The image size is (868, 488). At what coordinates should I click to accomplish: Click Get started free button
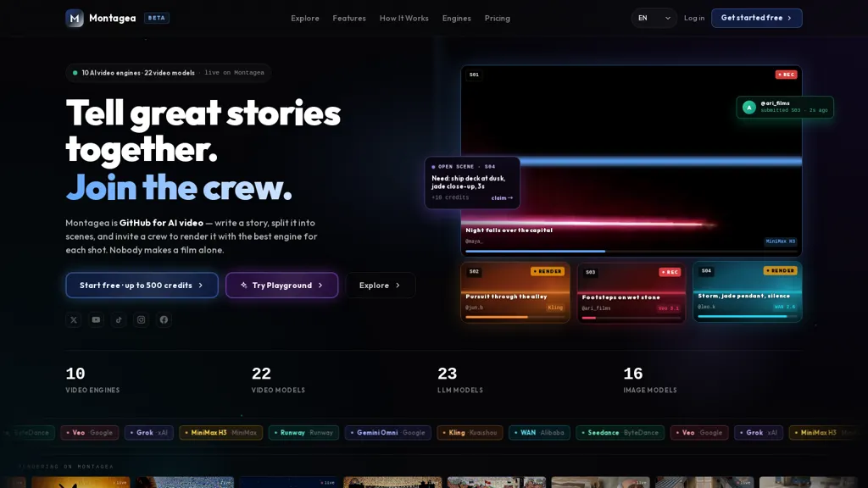pos(757,19)
